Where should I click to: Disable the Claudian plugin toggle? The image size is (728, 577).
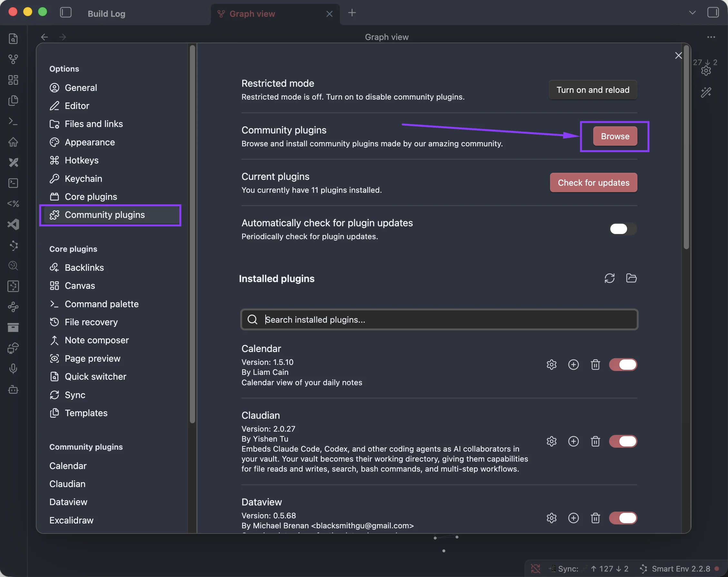pyautogui.click(x=623, y=441)
